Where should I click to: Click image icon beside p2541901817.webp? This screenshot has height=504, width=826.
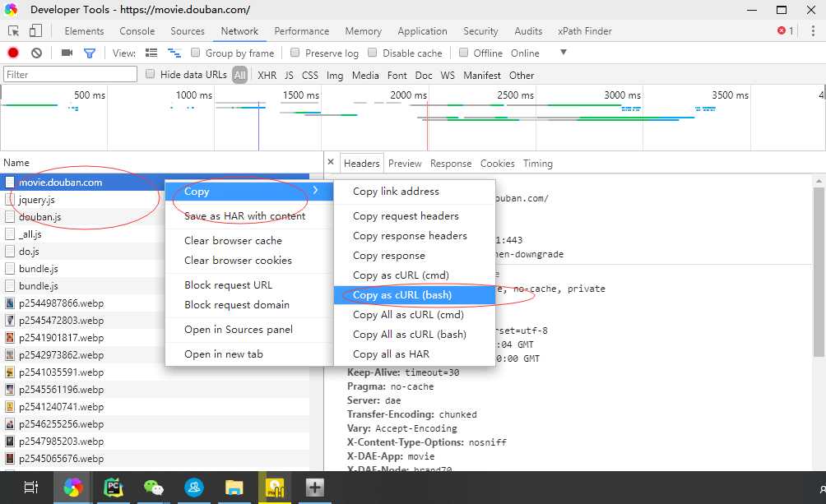pyautogui.click(x=10, y=338)
